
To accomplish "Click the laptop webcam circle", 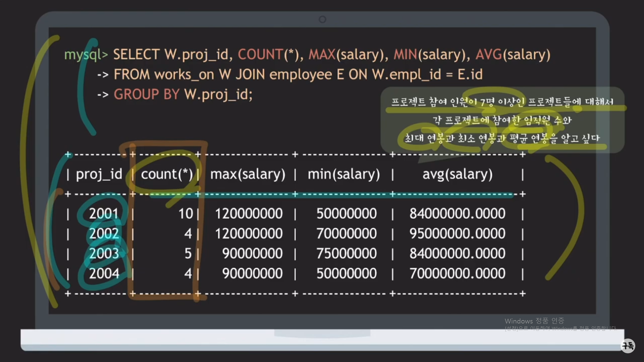I will tap(322, 19).
